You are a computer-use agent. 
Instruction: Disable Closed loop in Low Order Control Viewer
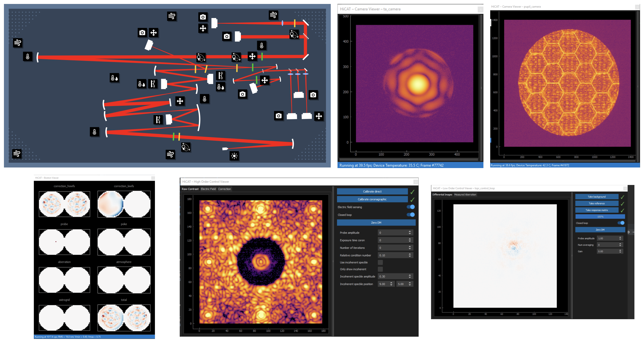[x=621, y=223]
